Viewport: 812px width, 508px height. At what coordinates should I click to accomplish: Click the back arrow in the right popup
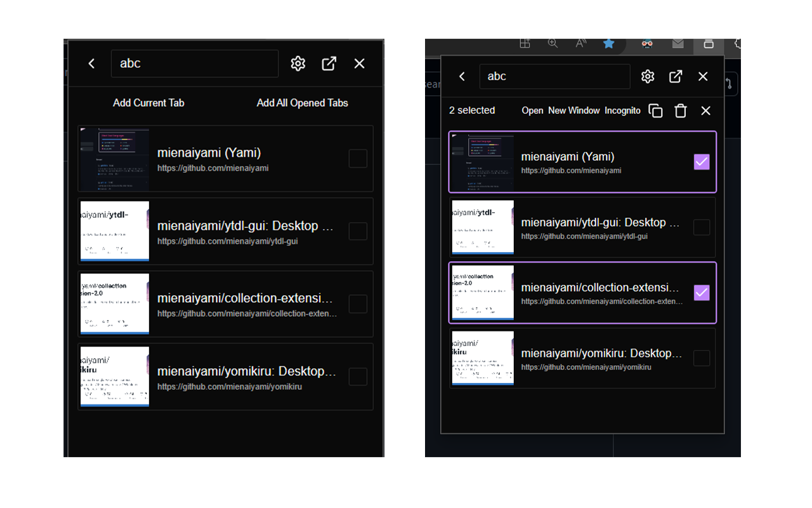pos(462,76)
